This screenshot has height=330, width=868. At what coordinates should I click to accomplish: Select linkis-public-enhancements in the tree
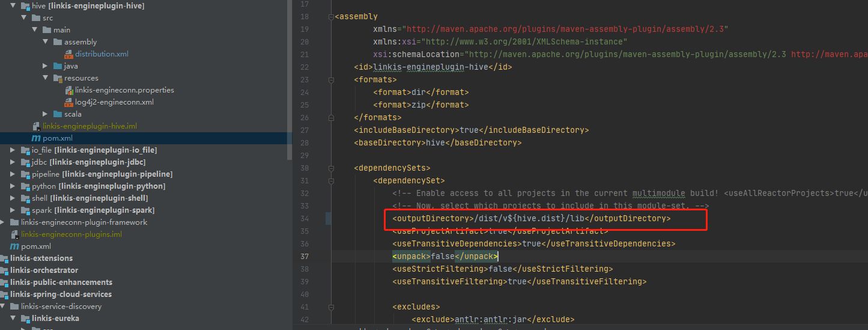[x=61, y=282]
